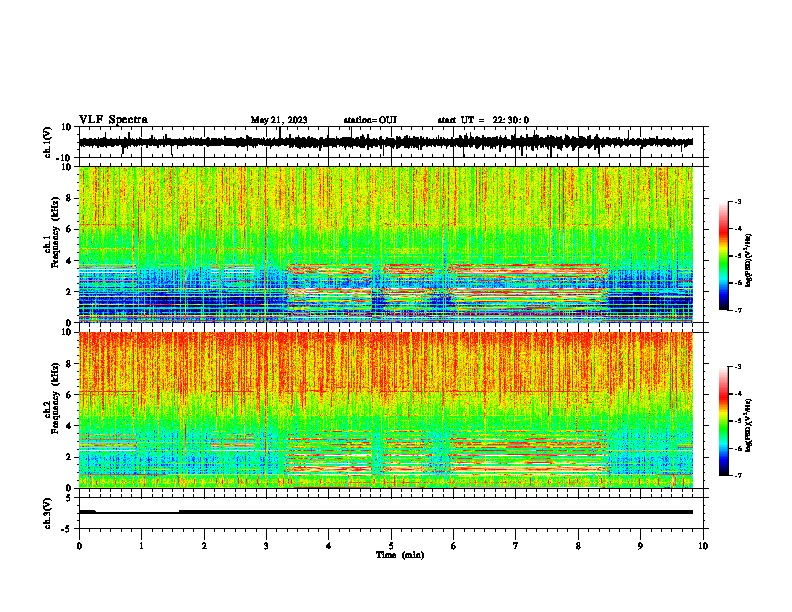Click the ch.1 spectrogram color scale bar
The image size is (792, 612).
[x=724, y=256]
